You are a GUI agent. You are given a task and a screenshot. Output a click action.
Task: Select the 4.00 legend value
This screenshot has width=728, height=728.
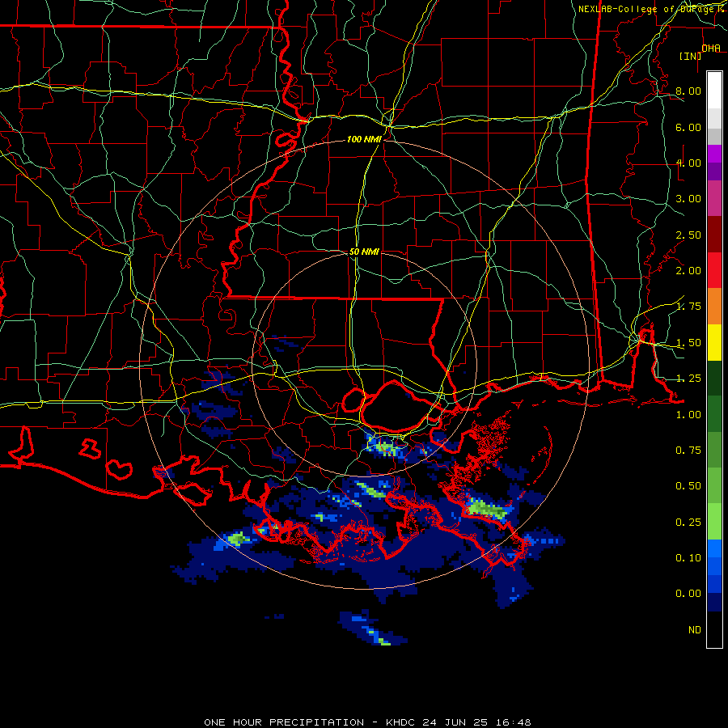(688, 163)
